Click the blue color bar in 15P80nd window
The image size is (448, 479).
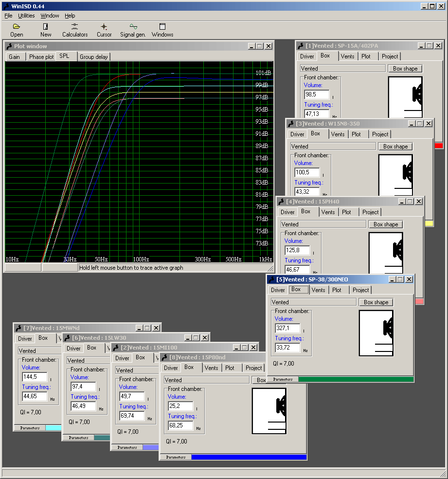(249, 457)
